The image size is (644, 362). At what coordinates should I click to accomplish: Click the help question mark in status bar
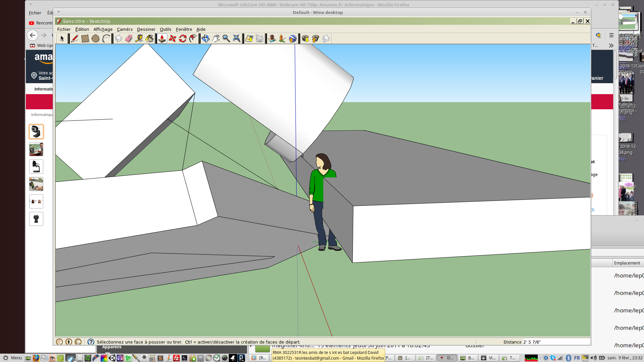click(91, 342)
